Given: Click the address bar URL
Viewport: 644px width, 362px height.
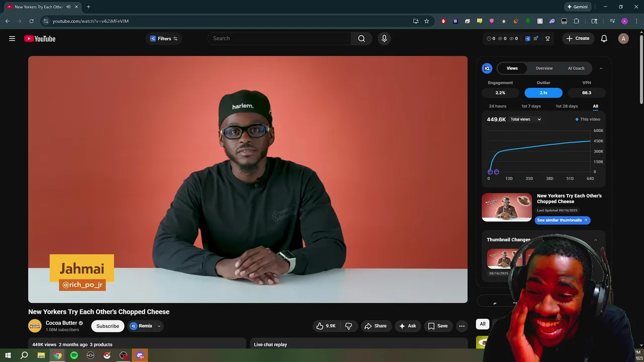Looking at the screenshot, I should [x=91, y=21].
